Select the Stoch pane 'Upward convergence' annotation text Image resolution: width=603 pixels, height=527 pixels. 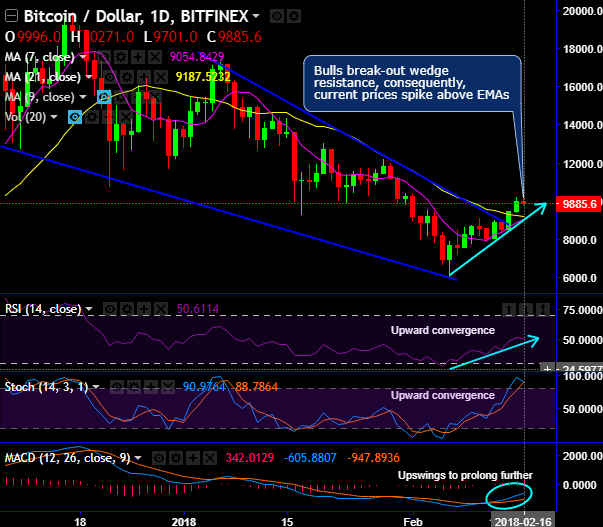(x=443, y=395)
